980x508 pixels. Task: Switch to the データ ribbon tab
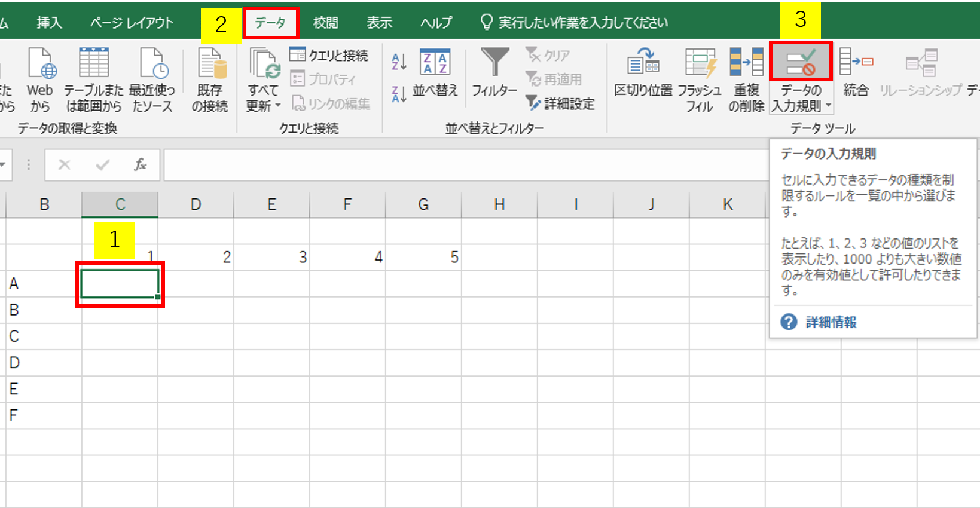[270, 23]
